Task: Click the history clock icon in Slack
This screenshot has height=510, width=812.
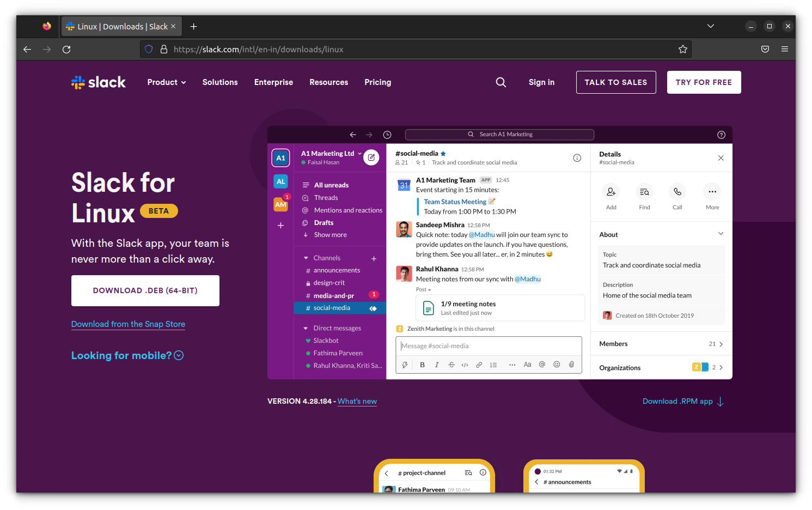Action: pos(387,135)
